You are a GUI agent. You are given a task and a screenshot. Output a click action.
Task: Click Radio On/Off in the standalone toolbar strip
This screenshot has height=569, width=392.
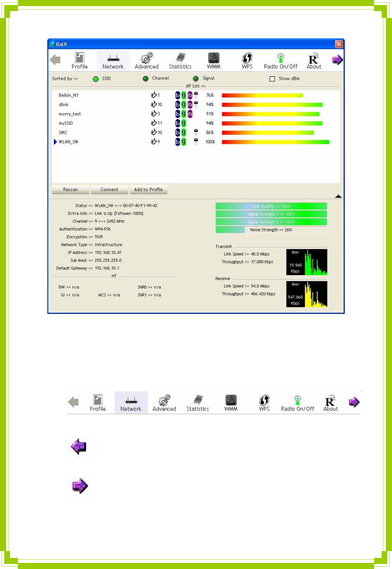[297, 403]
